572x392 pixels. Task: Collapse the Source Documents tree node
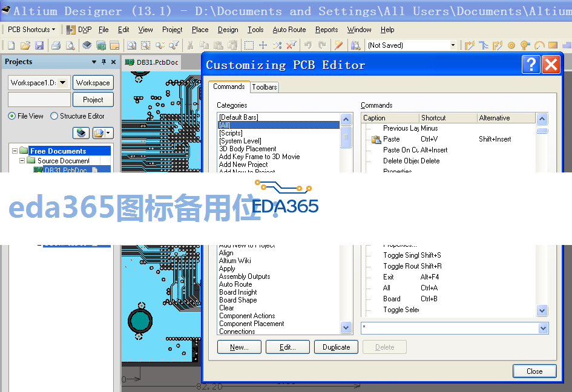[x=22, y=160]
